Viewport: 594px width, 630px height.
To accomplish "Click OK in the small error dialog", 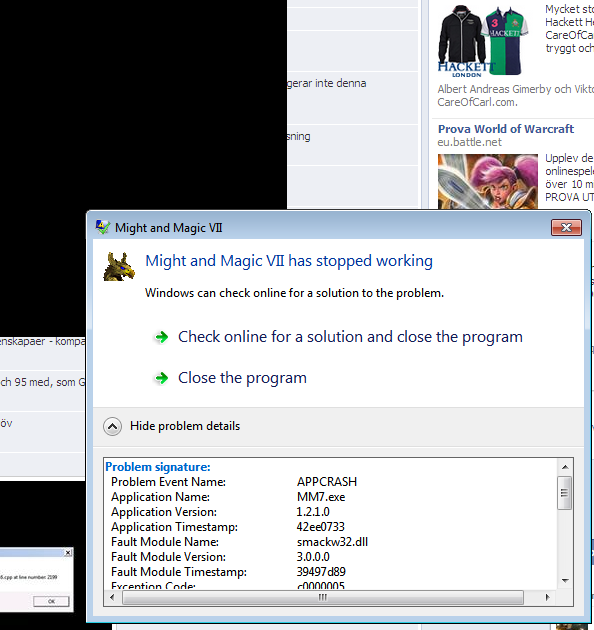I will pyautogui.click(x=51, y=601).
